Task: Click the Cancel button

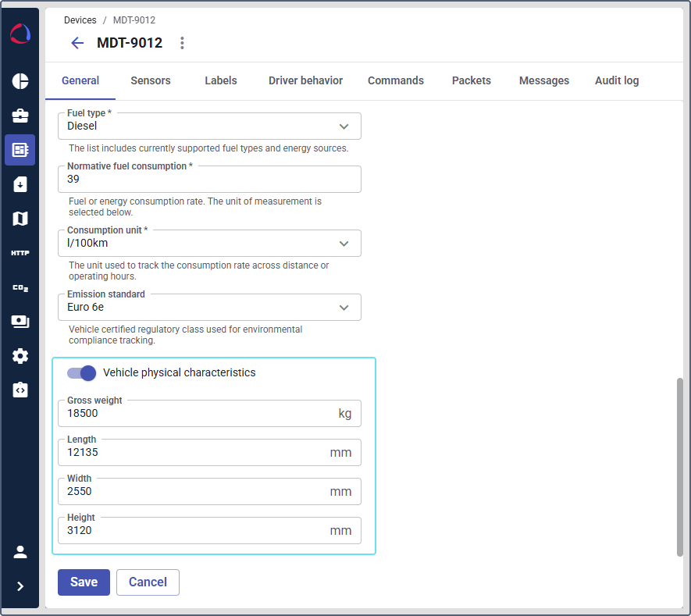Action: click(148, 582)
